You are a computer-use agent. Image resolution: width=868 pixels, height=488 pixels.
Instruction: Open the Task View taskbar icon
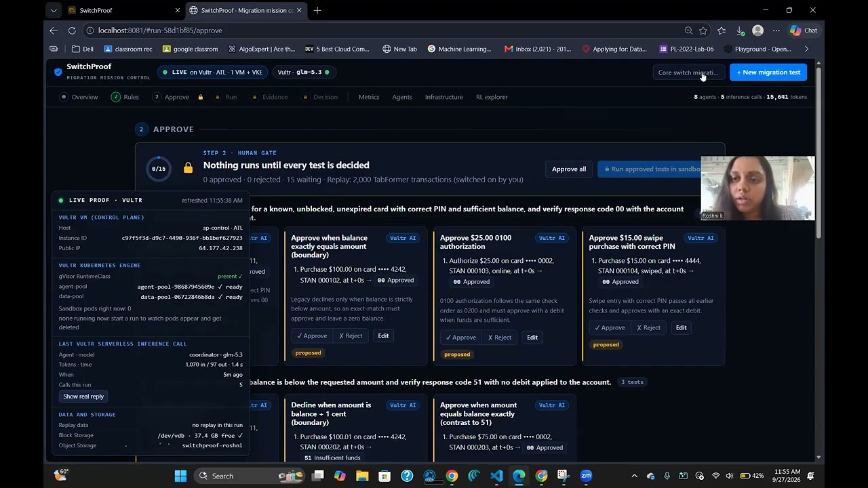[x=317, y=476]
